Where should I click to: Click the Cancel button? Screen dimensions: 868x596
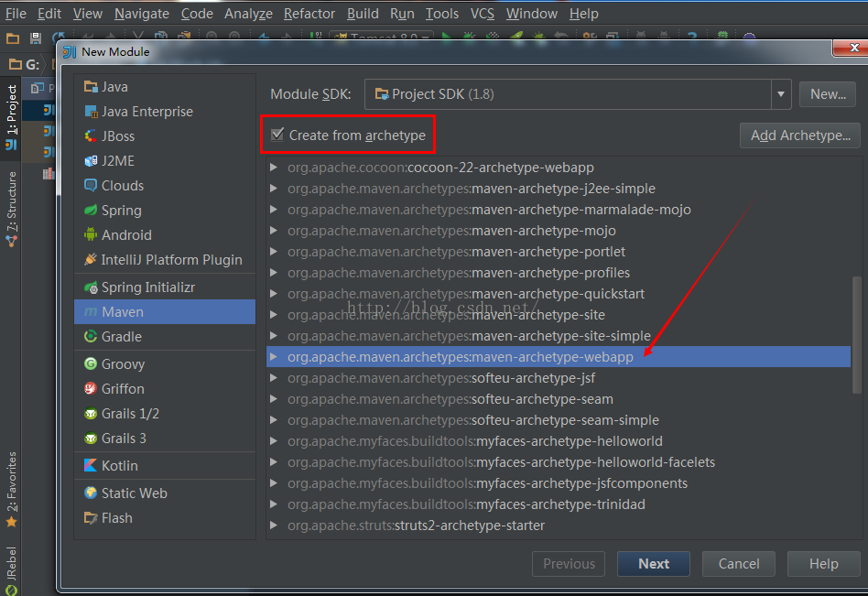pos(739,563)
